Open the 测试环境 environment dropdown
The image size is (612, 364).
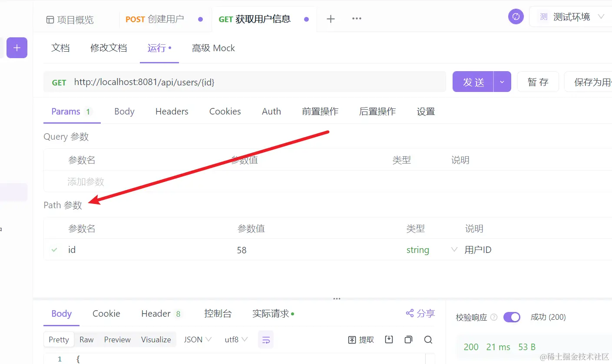coord(572,17)
